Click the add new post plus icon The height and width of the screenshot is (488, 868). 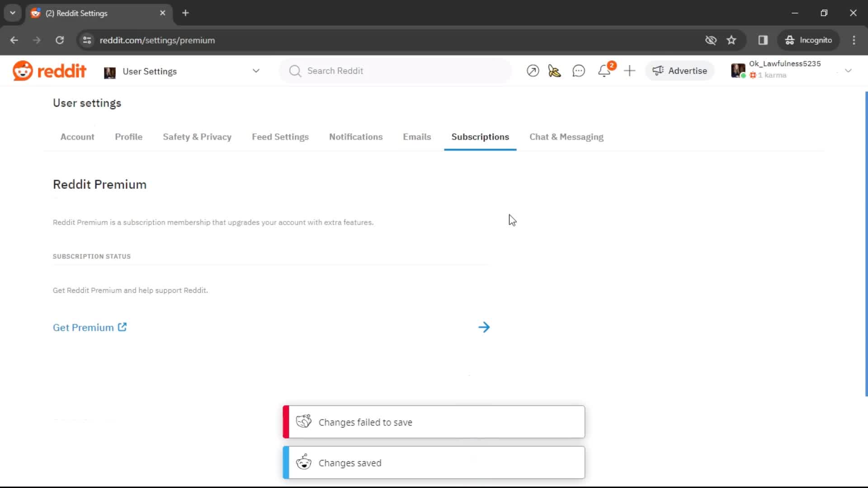(630, 70)
